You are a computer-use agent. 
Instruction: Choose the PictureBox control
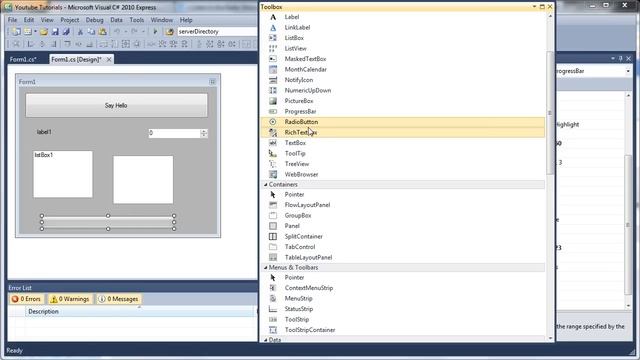click(299, 101)
